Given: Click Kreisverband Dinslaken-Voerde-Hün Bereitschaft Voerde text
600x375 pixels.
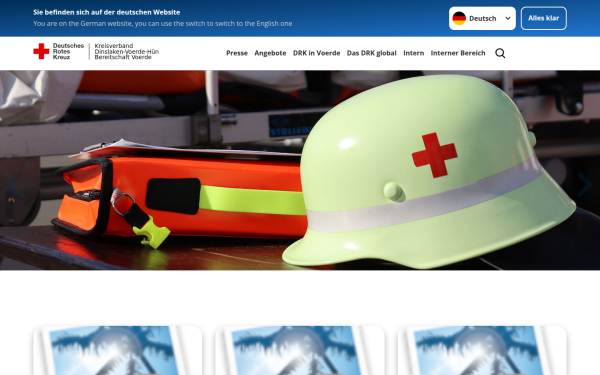Looking at the screenshot, I should point(127,51).
